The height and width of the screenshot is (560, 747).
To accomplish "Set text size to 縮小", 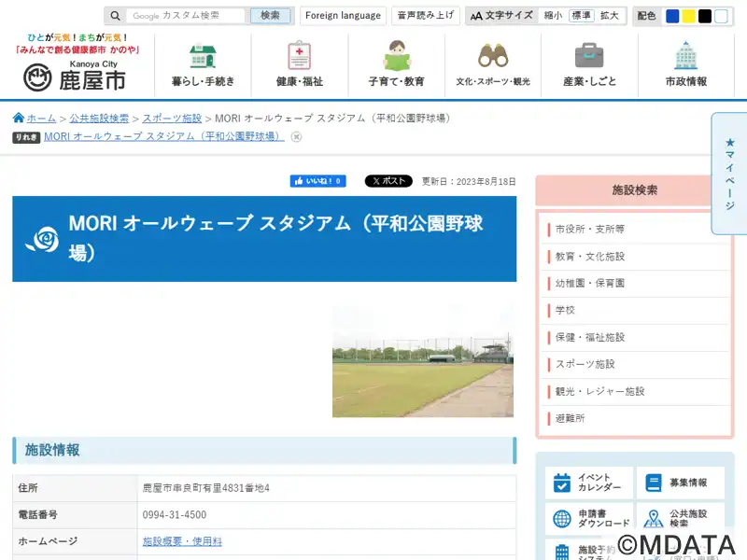I will pos(553,16).
